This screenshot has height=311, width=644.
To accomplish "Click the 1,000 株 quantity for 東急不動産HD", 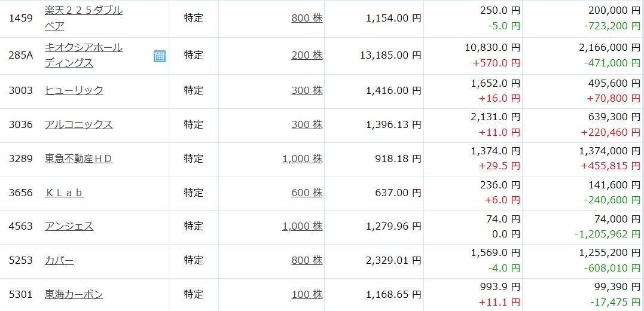I will (x=302, y=158).
